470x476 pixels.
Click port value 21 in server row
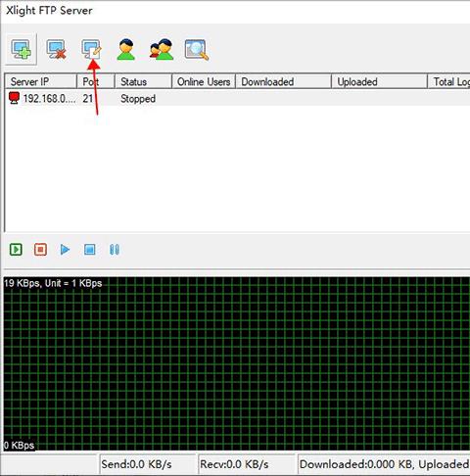tap(88, 98)
